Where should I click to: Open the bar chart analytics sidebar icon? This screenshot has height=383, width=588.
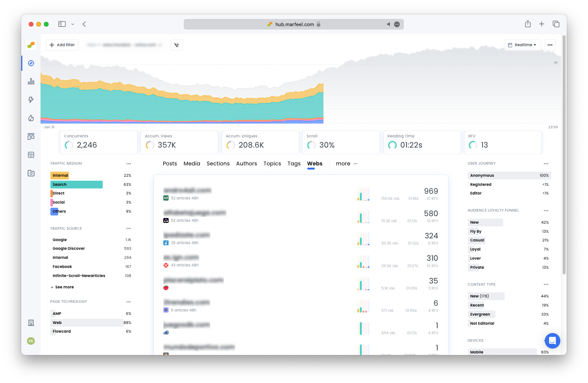[x=31, y=81]
